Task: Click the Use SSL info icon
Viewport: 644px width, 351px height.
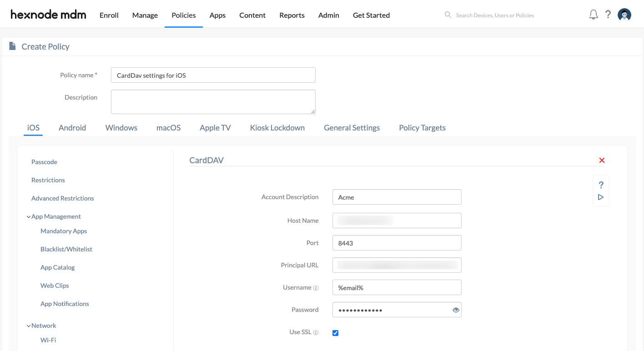Action: (x=316, y=332)
